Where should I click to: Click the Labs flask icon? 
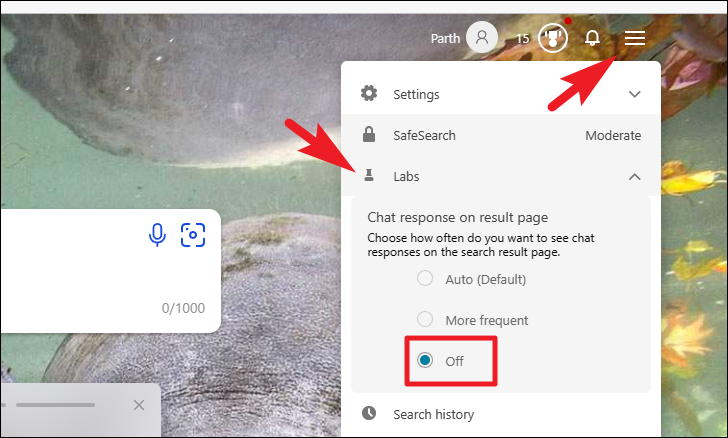point(369,176)
